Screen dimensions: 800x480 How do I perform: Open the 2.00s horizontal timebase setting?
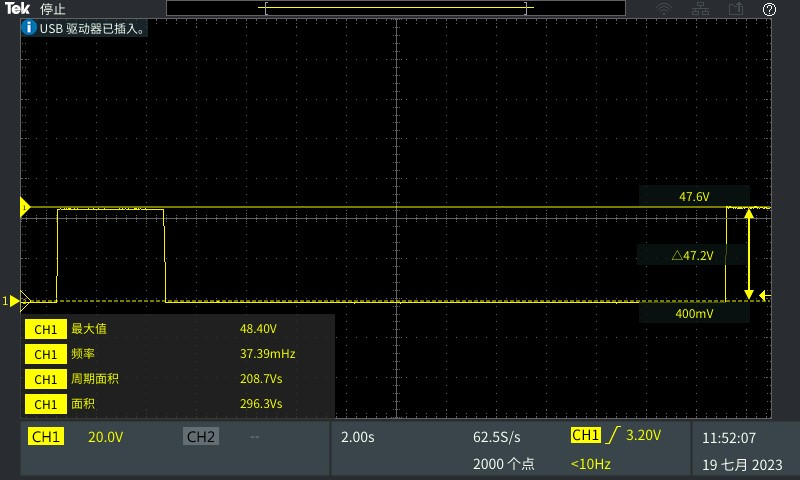[358, 437]
